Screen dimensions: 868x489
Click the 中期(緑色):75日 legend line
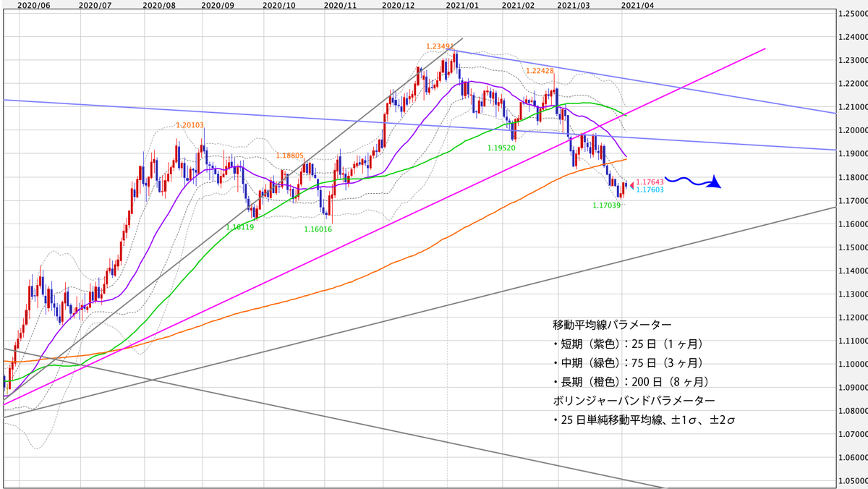coord(628,362)
